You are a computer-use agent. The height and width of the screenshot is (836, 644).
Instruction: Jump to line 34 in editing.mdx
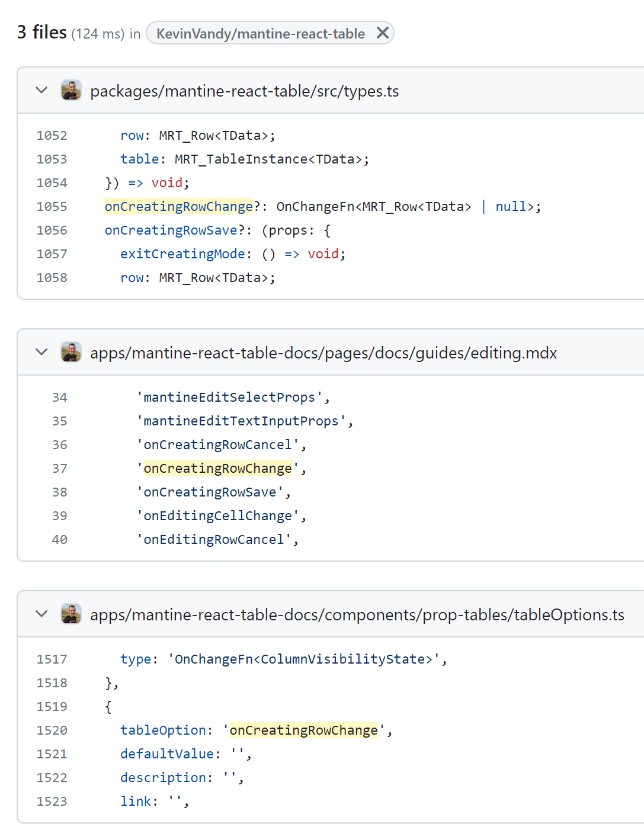coord(60,398)
